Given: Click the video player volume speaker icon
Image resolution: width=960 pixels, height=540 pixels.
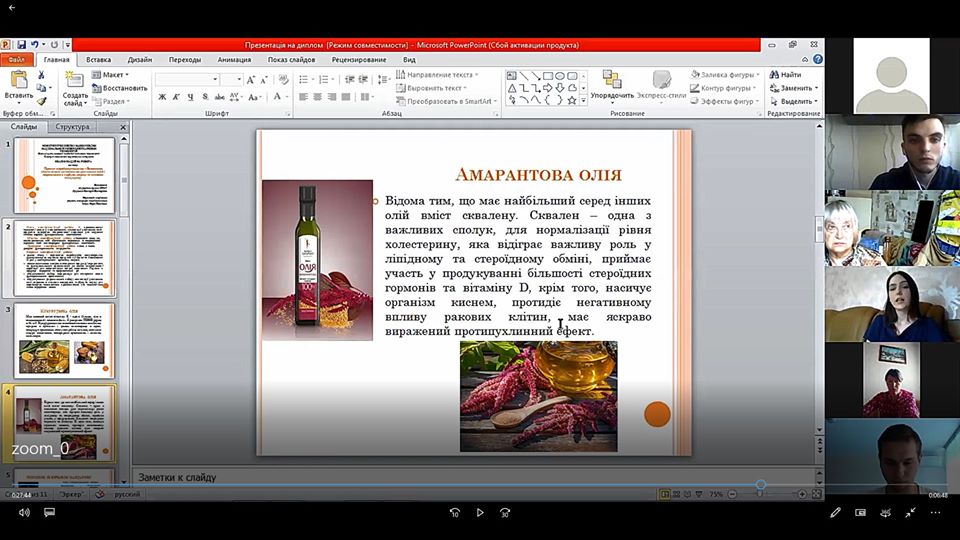Looking at the screenshot, I should 24,513.
